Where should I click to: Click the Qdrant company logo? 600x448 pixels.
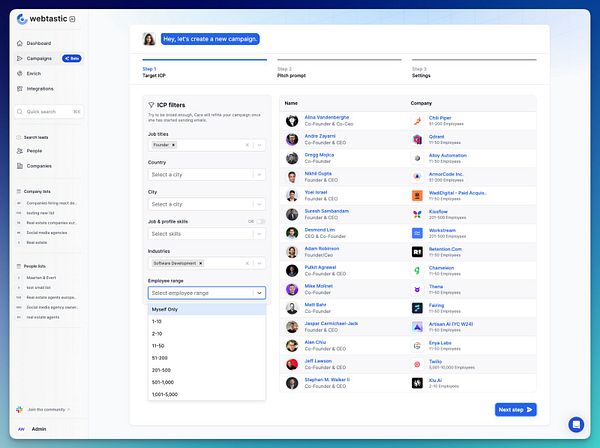click(x=417, y=140)
